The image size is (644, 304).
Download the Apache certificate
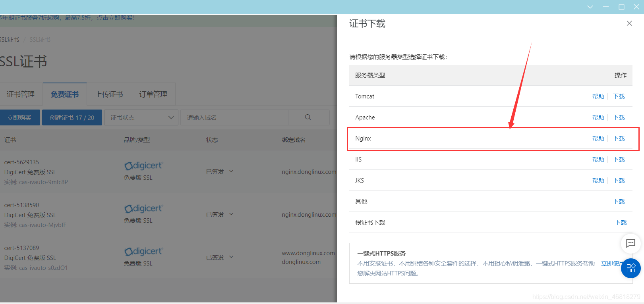point(619,117)
